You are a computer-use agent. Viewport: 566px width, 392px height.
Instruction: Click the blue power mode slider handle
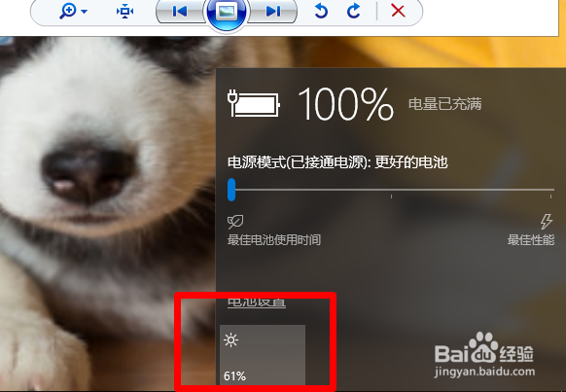[x=231, y=190]
